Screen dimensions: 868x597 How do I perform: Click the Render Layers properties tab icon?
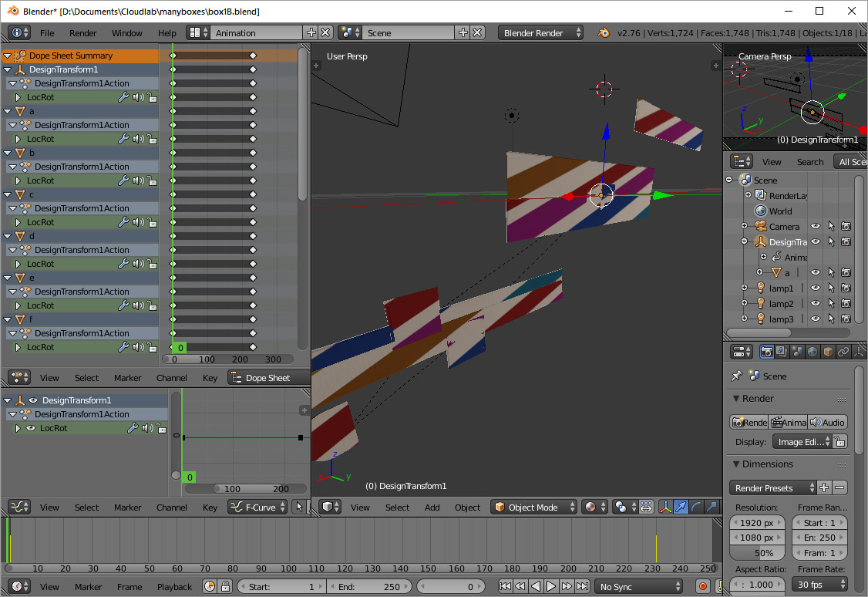click(x=782, y=352)
